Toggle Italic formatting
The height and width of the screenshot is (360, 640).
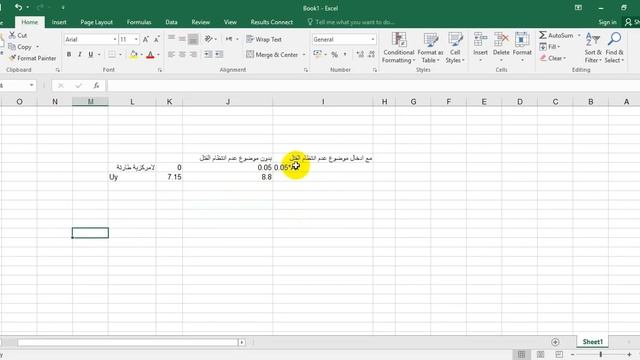pos(80,54)
